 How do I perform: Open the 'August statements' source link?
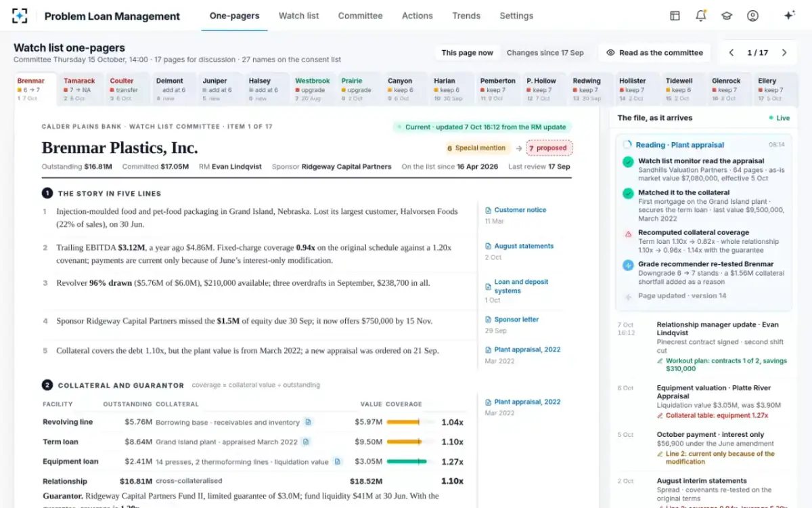click(x=519, y=246)
